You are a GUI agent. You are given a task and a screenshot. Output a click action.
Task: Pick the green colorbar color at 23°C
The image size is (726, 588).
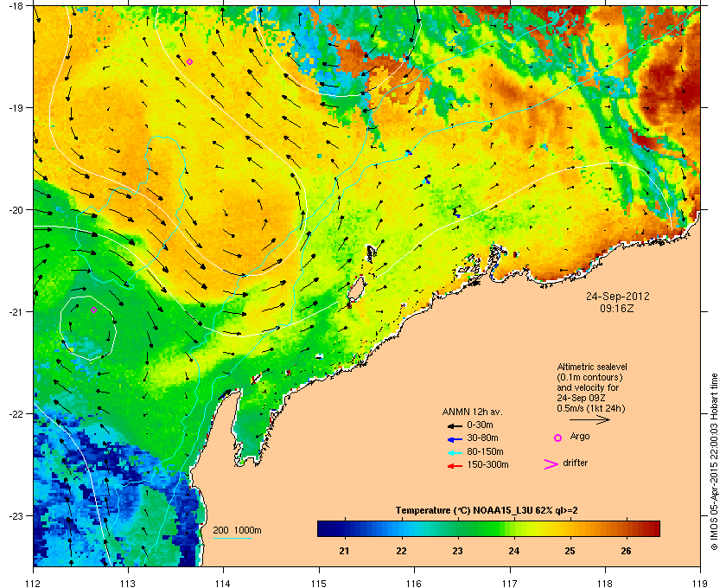point(457,528)
